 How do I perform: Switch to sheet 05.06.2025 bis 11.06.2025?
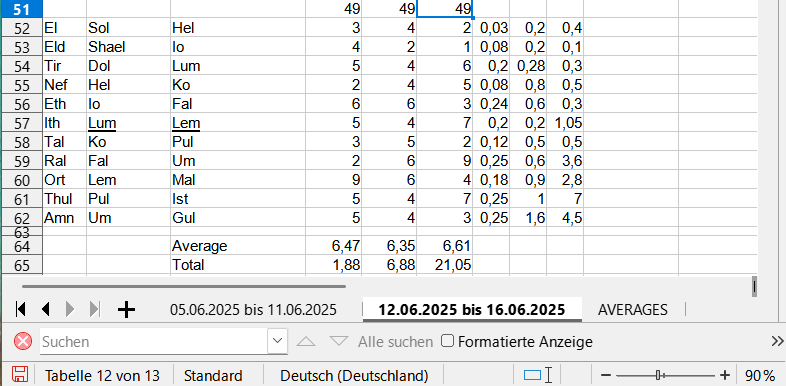click(x=253, y=309)
